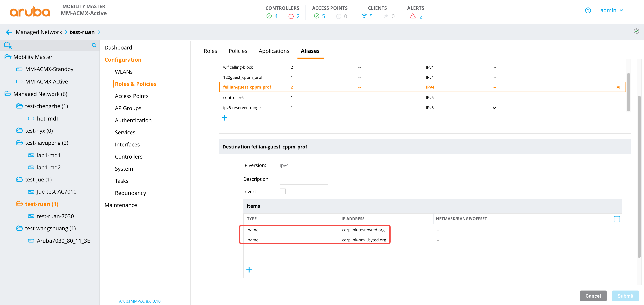Image resolution: width=644 pixels, height=305 pixels.
Task: Expand the test-jiayupeng (2) folder
Action: click(x=20, y=143)
